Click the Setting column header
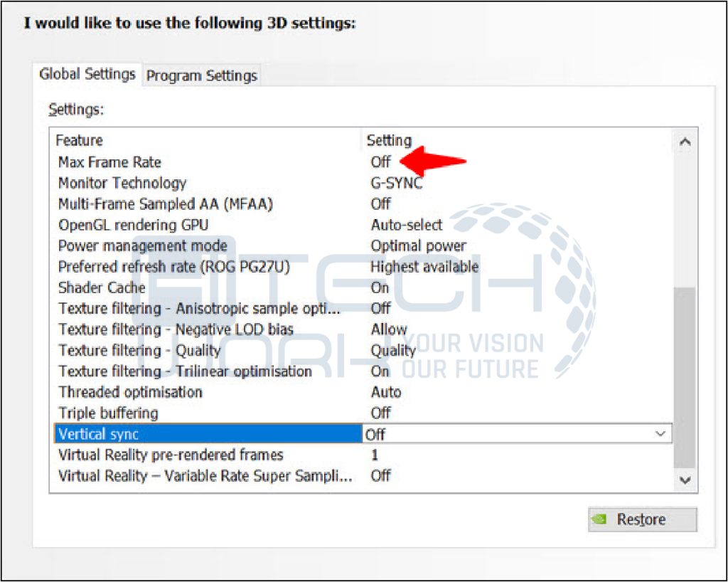This screenshot has width=728, height=582. point(389,140)
